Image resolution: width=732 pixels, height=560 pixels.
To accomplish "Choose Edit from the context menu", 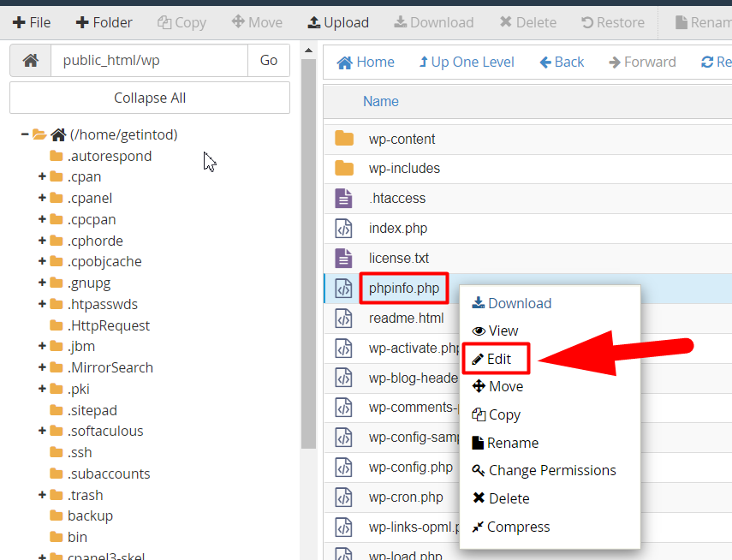I will coord(491,359).
